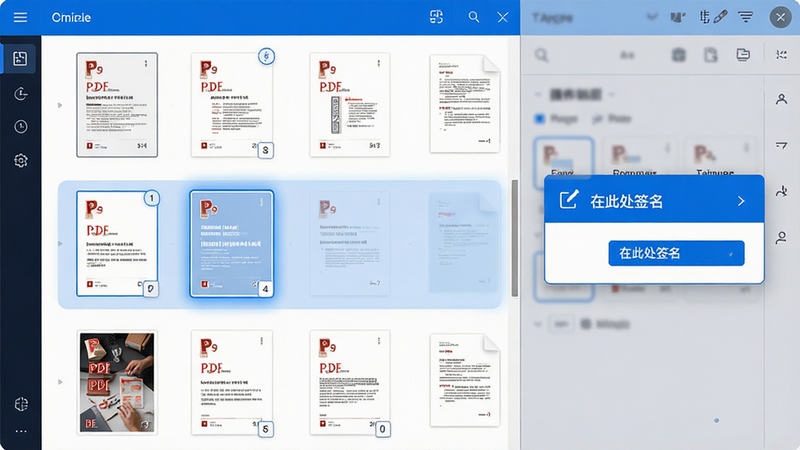Open the kebab menu on the highlighted page 4 thumbnail
800x450 pixels.
point(262,202)
